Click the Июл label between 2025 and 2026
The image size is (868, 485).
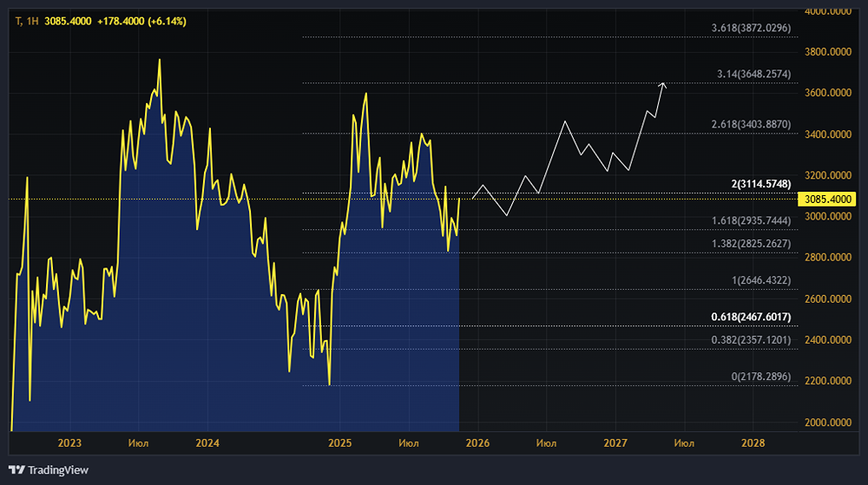point(409,443)
